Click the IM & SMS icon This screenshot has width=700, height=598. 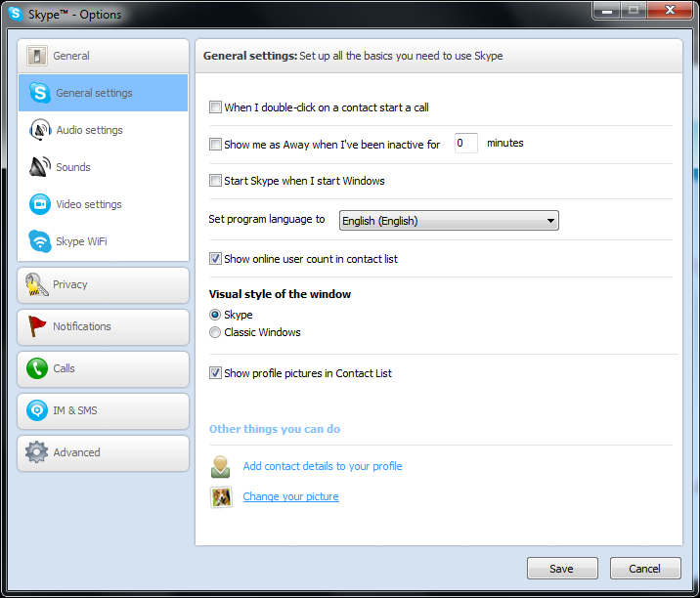(37, 410)
